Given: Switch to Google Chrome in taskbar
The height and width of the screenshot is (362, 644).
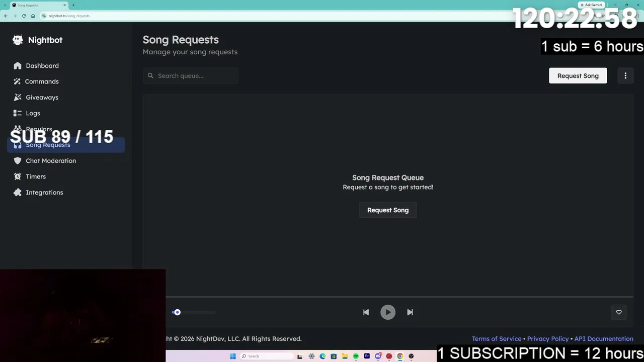Looking at the screenshot, I should pos(400,356).
